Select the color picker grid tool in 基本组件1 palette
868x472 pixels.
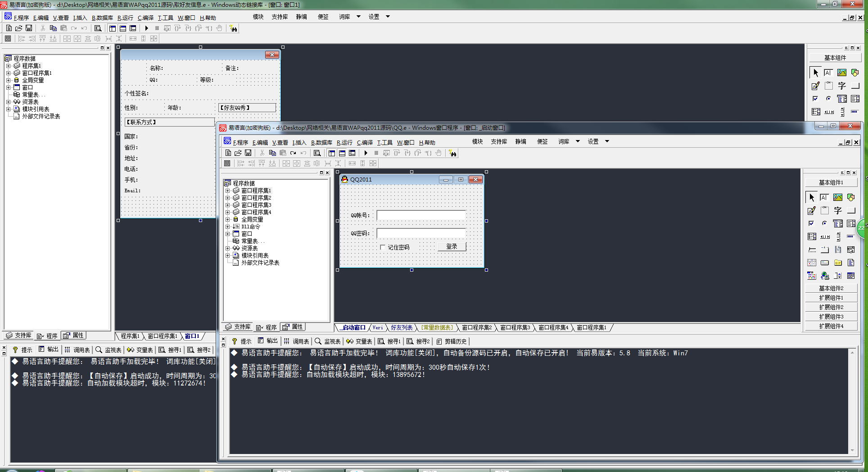[x=811, y=276]
